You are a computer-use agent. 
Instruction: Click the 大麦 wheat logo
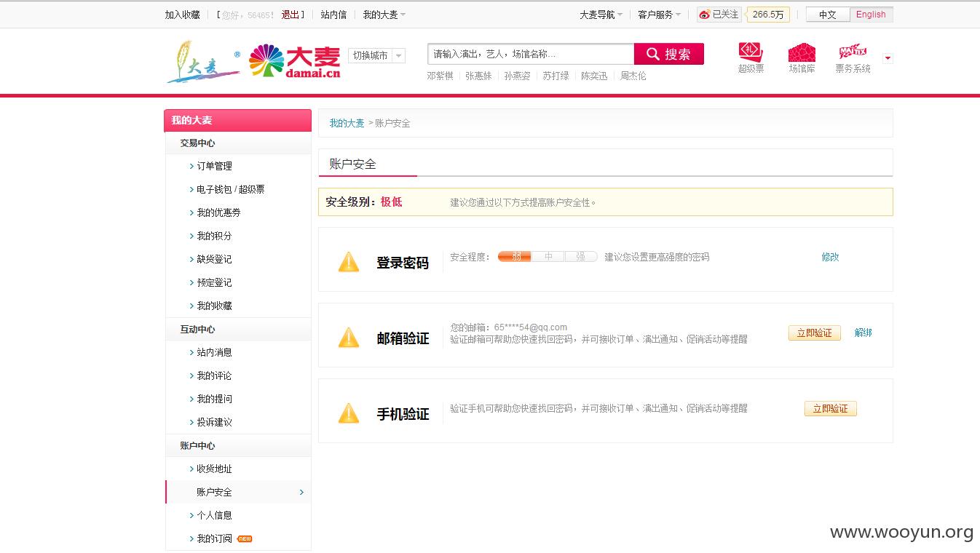tap(204, 61)
